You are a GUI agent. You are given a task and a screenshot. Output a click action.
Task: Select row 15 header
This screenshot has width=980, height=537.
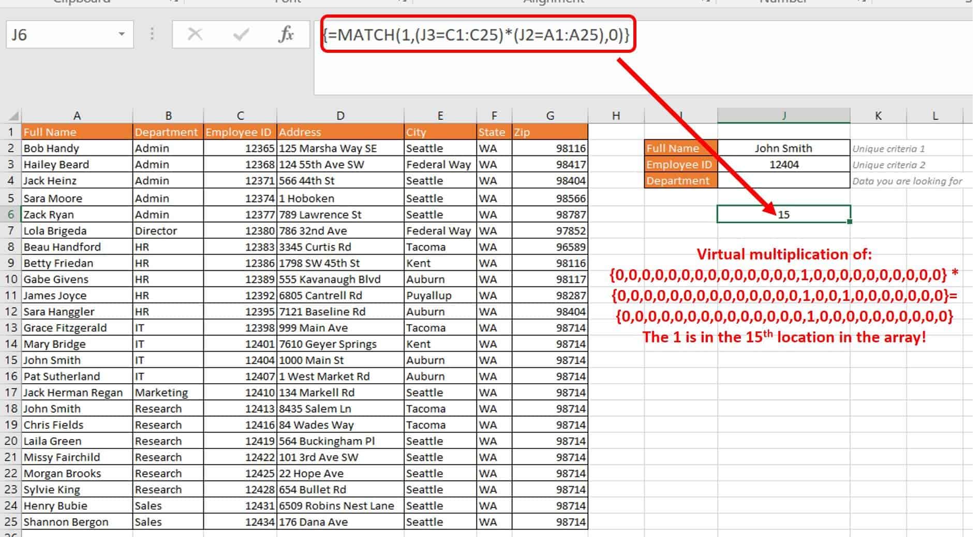pos(10,360)
